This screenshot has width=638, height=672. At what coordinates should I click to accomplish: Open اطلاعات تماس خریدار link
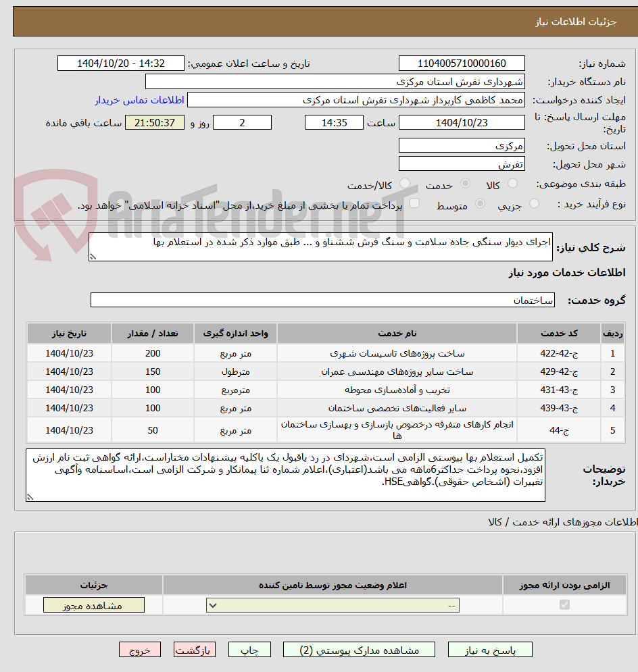pos(139,100)
